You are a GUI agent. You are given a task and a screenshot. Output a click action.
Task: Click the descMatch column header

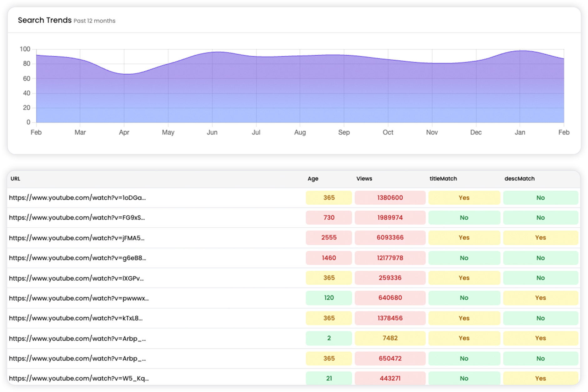pyautogui.click(x=520, y=178)
